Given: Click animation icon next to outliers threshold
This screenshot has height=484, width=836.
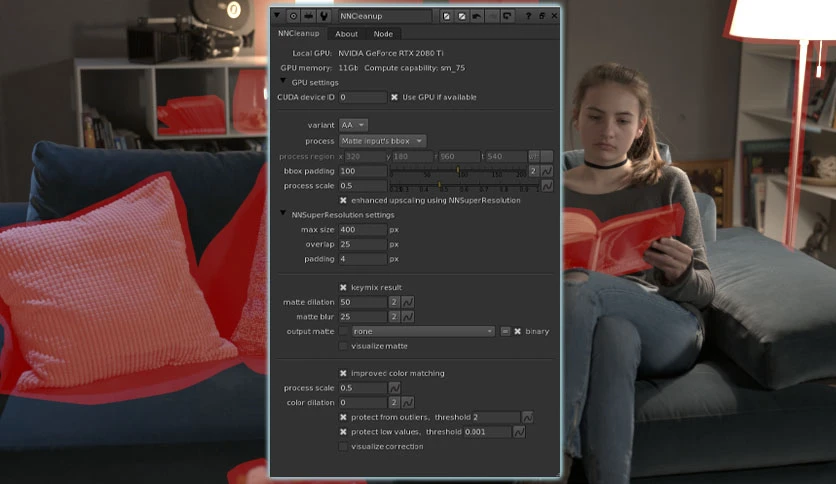Looking at the screenshot, I should 527,417.
